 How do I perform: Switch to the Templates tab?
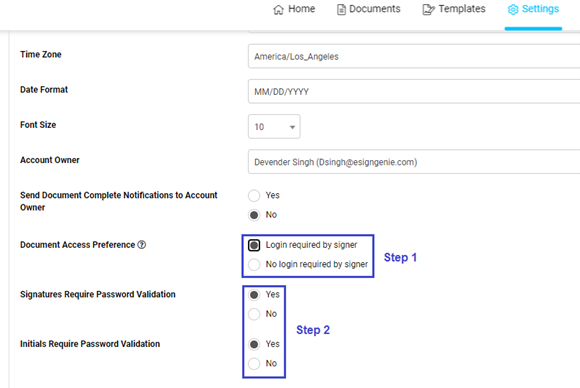tap(454, 9)
